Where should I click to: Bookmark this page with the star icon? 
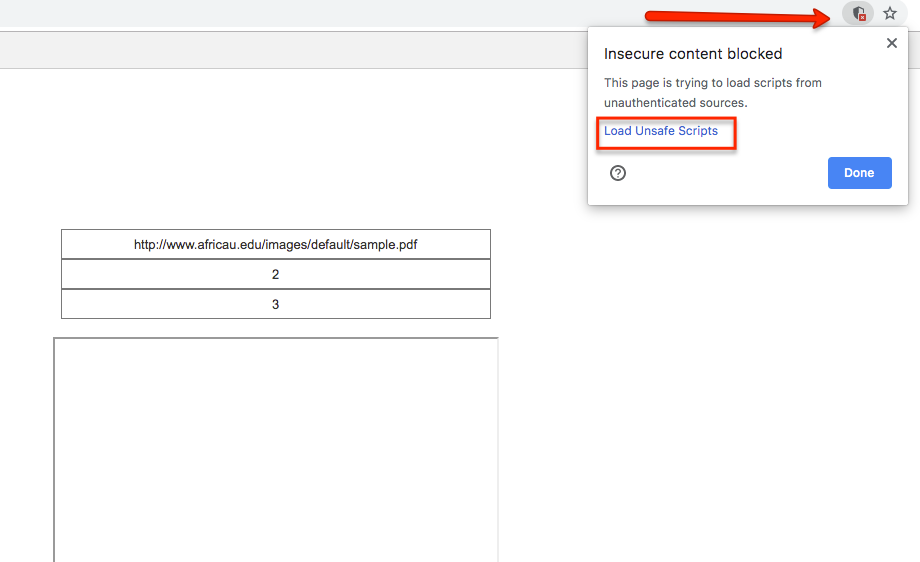point(889,14)
